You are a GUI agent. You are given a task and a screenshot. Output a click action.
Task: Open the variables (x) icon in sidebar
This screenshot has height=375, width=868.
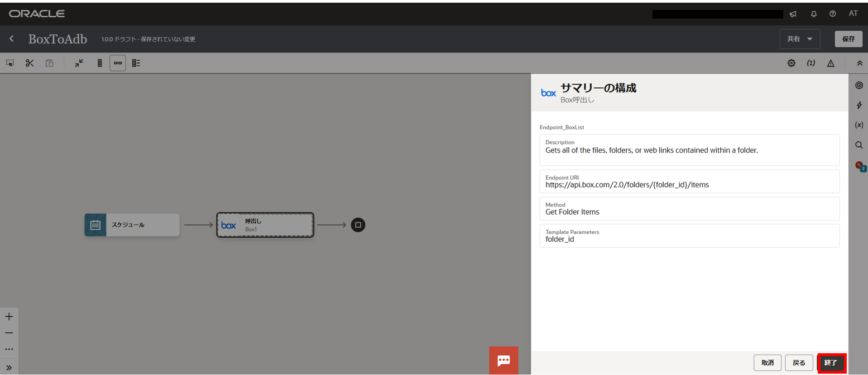(x=859, y=125)
